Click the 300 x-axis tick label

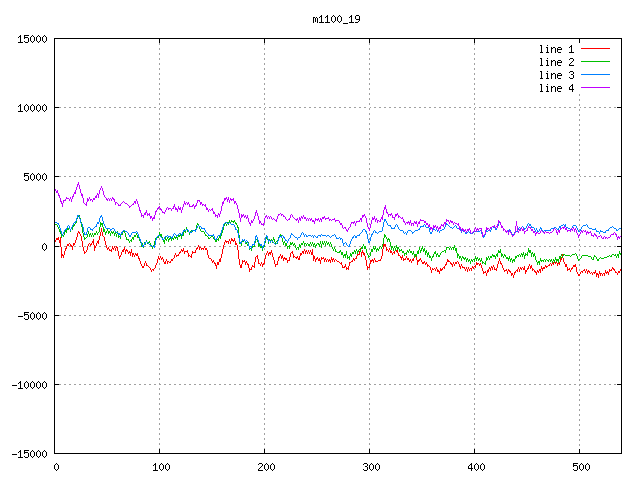[370, 467]
